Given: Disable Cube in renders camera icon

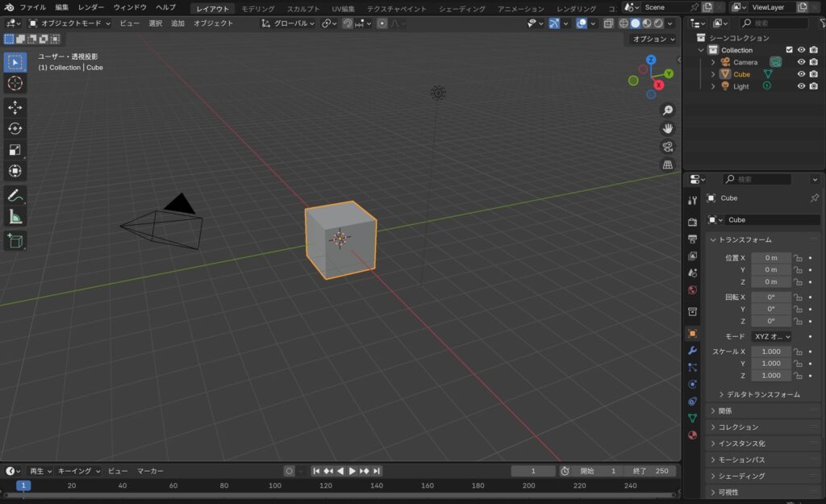Looking at the screenshot, I should tap(814, 73).
